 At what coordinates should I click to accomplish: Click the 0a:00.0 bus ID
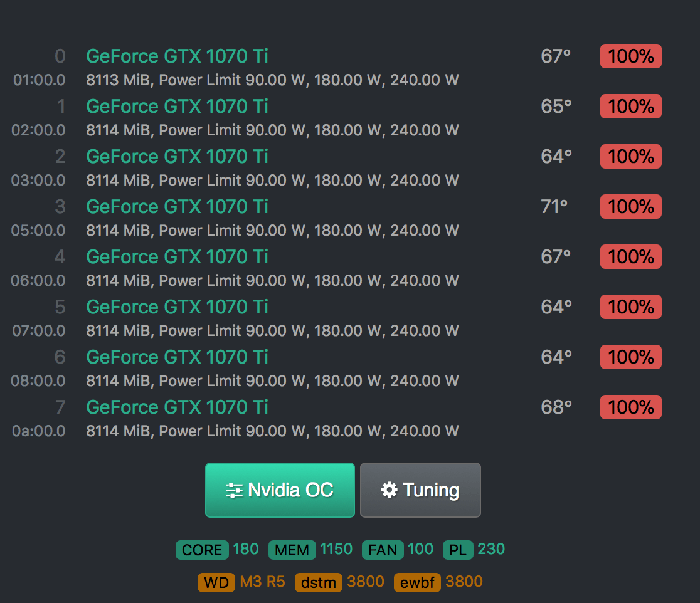(38, 431)
